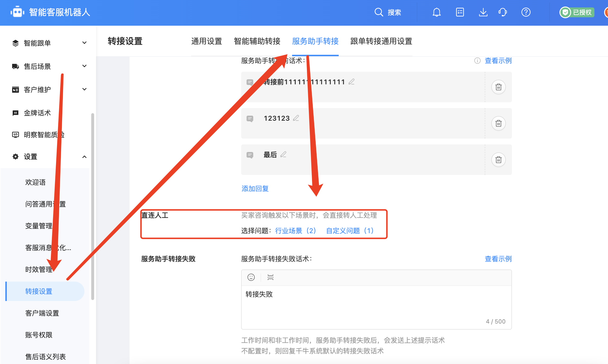Click the sidebar vertical scrollbar
The height and width of the screenshot is (364, 608).
[x=93, y=206]
